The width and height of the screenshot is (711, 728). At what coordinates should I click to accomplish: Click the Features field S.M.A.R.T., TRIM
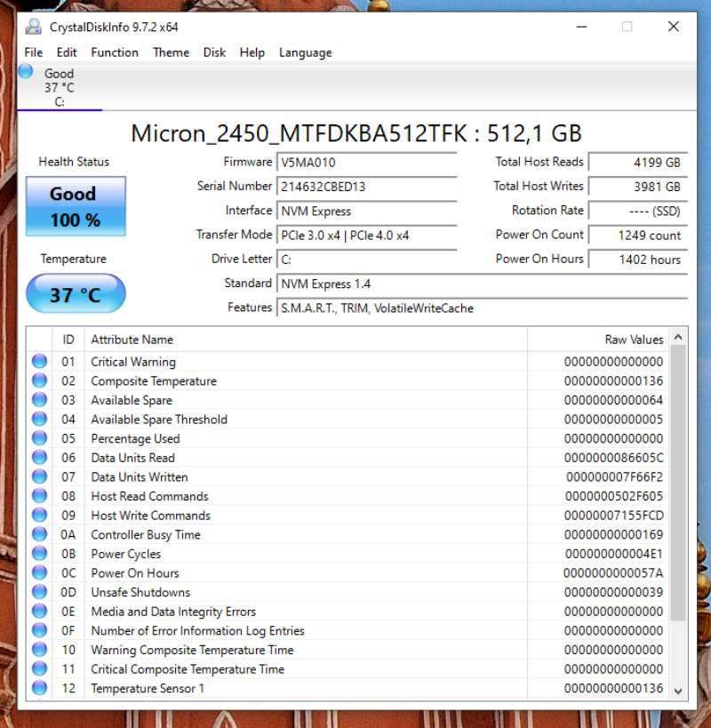coord(482,308)
